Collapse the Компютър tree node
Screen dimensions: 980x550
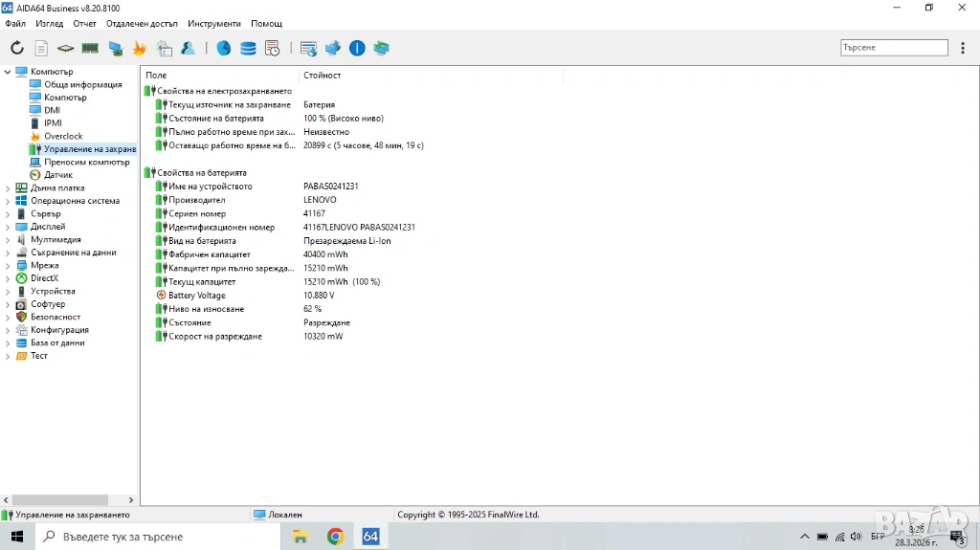point(8,72)
